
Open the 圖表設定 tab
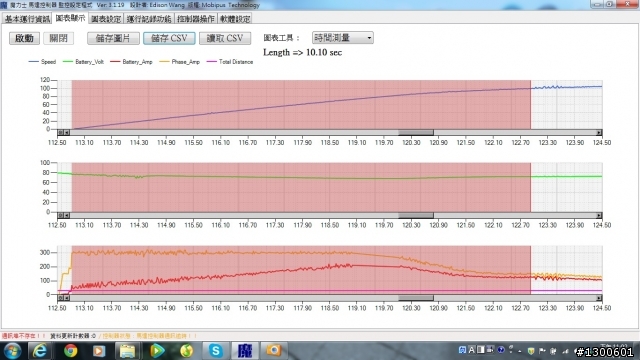pos(106,19)
